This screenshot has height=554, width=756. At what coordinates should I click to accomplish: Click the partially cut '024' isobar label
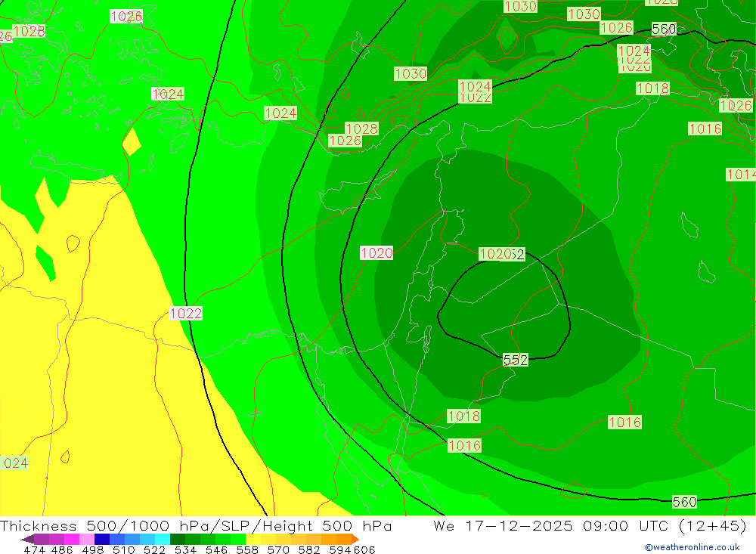click(14, 463)
